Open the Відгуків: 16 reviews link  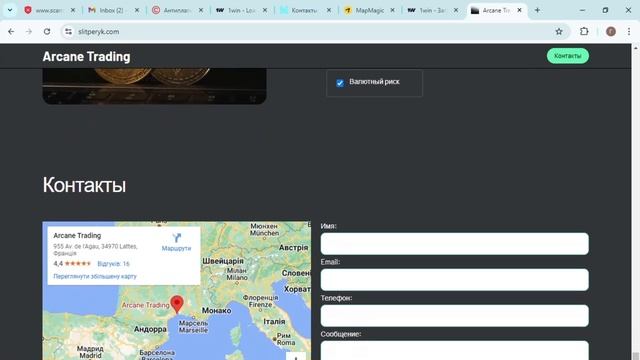[113, 264]
